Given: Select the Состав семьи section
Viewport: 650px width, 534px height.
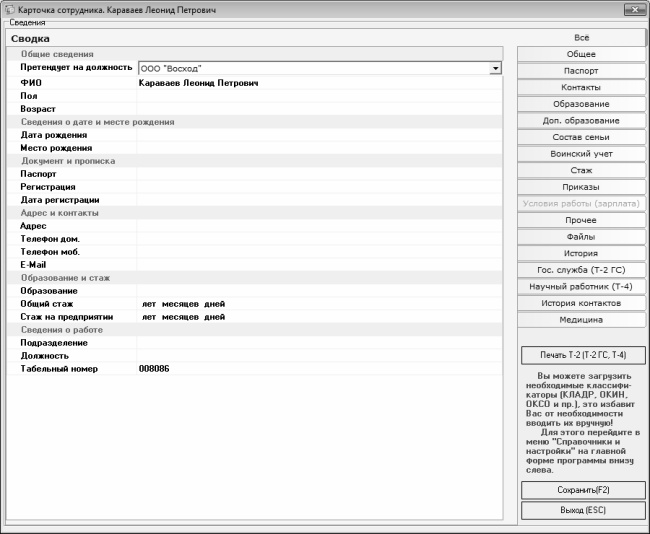Looking at the screenshot, I should (581, 137).
